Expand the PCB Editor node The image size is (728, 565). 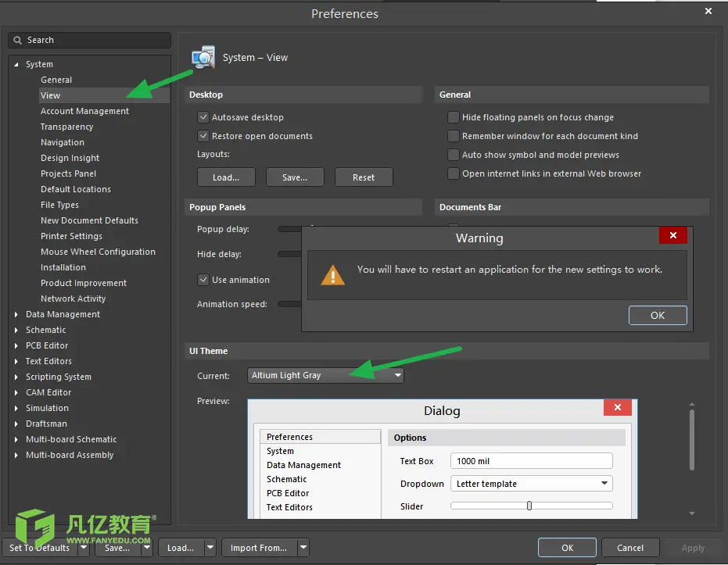click(16, 345)
